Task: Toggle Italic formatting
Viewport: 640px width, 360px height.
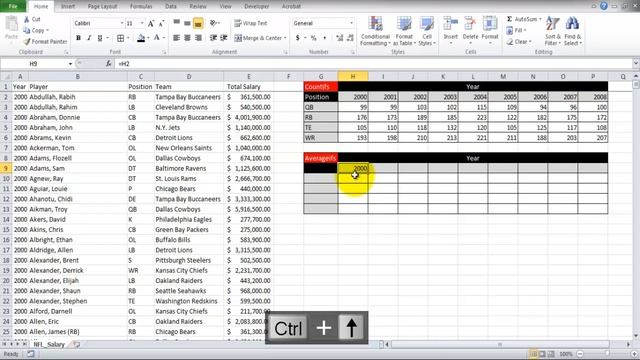Action: click(x=89, y=38)
